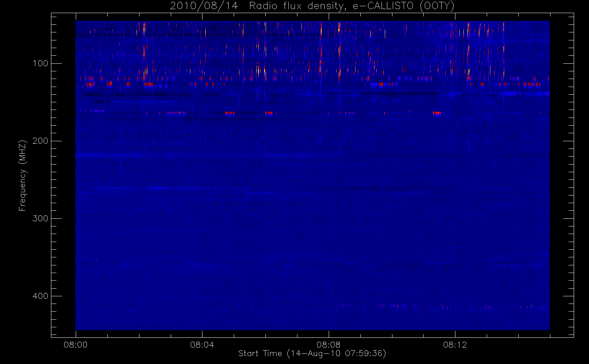The width and height of the screenshot is (589, 364).
Task: Click the plot title '2010/08/14 Radio flux density, e-CALLISTO (OOTY)'
Action: [x=312, y=6]
